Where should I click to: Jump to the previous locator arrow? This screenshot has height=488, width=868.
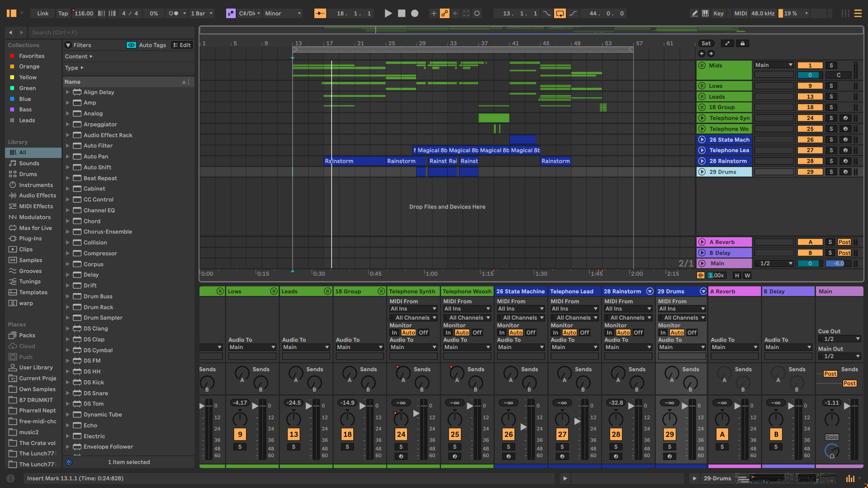point(702,53)
